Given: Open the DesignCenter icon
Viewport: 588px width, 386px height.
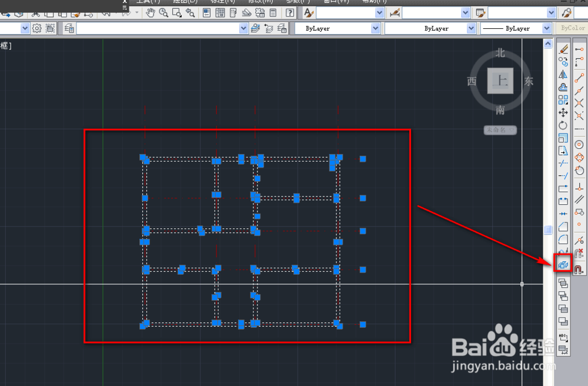Looking at the screenshot, I should click(x=220, y=13).
